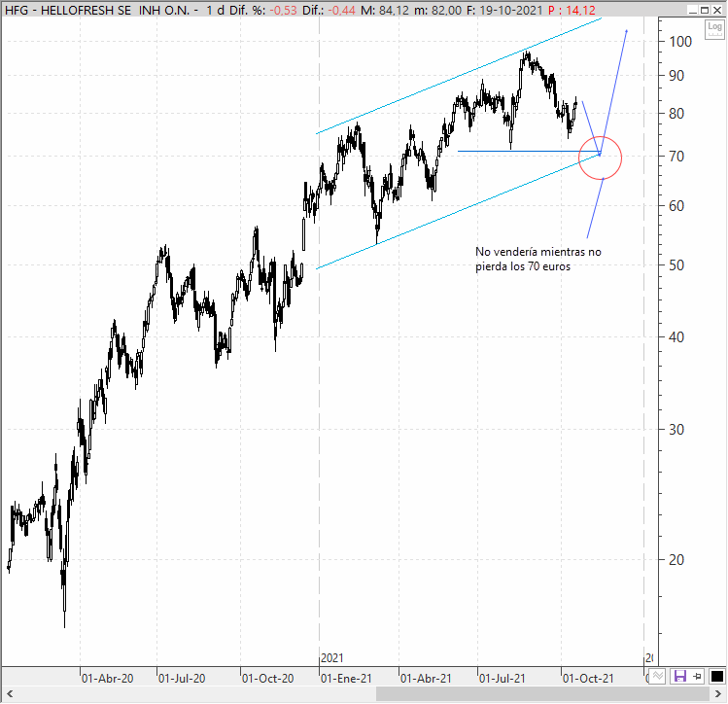Click the m: 82,00 minimum value

(437, 10)
